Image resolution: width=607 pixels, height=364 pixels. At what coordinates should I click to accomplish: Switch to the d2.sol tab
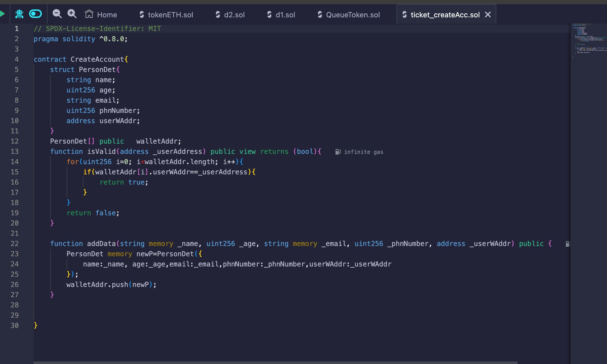click(230, 15)
